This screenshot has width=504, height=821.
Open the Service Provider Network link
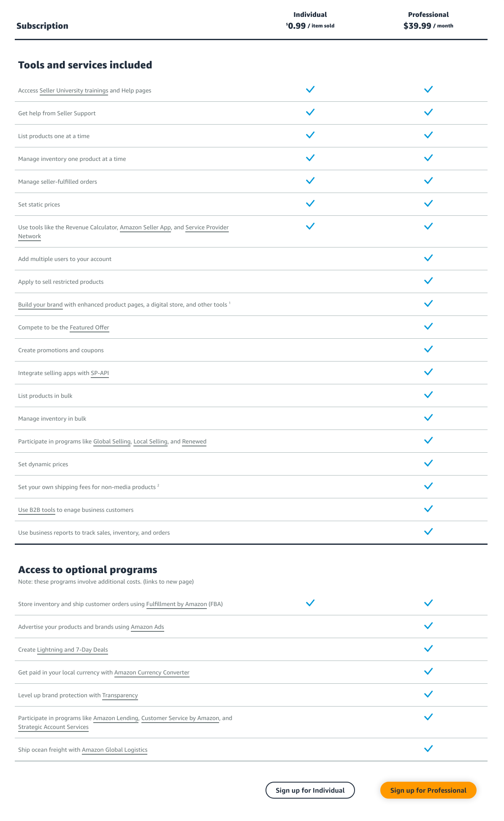tap(207, 227)
